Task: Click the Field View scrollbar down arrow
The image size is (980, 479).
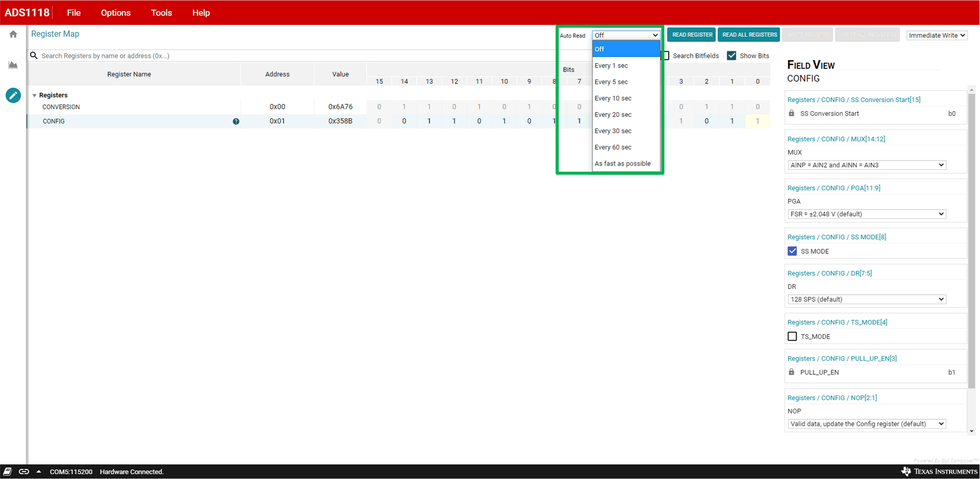Action: pyautogui.click(x=971, y=431)
